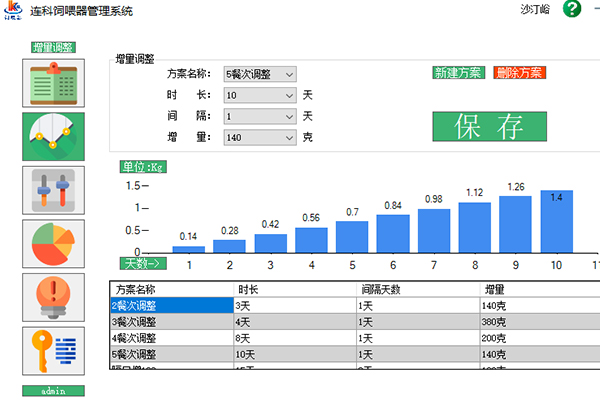
Task: Click the app logo in title bar
Action: point(14,10)
